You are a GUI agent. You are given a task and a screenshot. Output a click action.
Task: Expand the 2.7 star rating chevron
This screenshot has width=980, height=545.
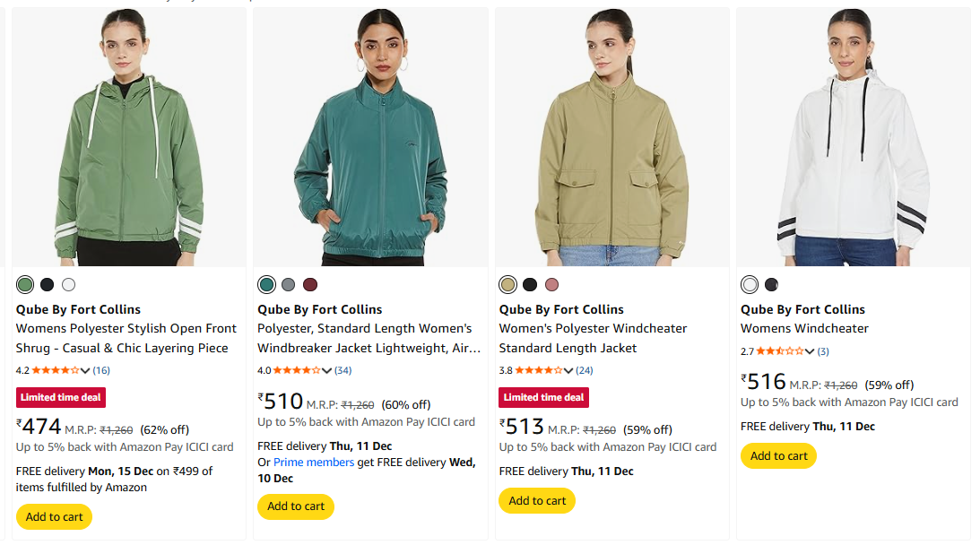coord(810,351)
